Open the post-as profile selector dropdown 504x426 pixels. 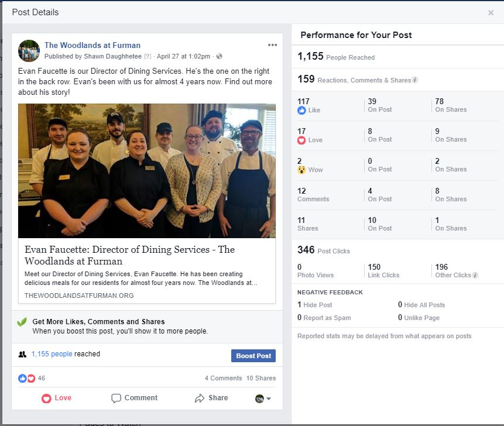263,398
